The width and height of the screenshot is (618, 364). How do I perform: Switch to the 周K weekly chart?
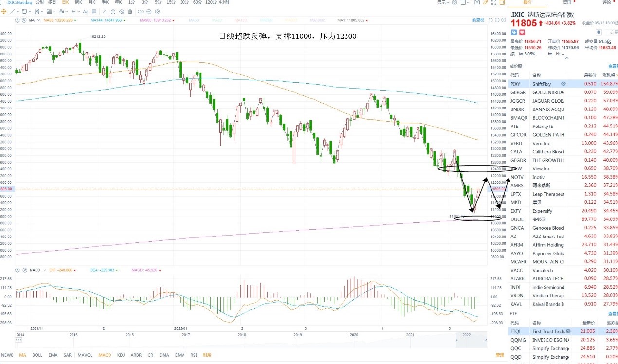pos(78,2)
